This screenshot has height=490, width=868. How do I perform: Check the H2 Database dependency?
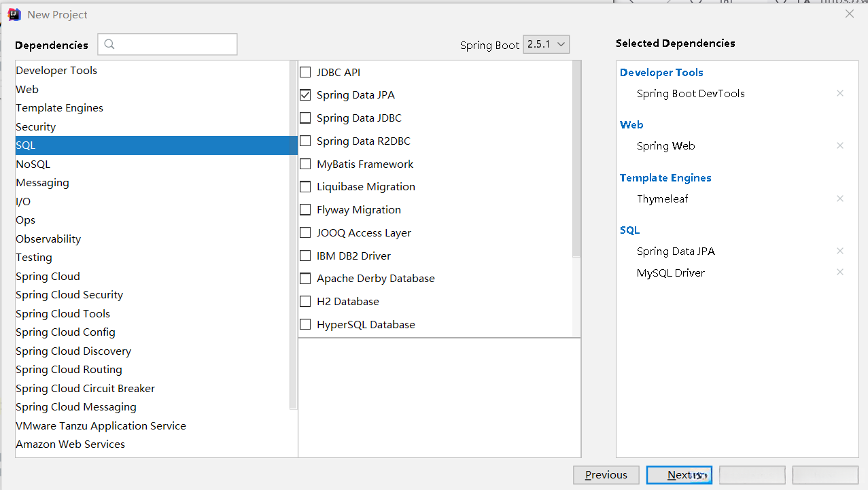[x=305, y=302]
